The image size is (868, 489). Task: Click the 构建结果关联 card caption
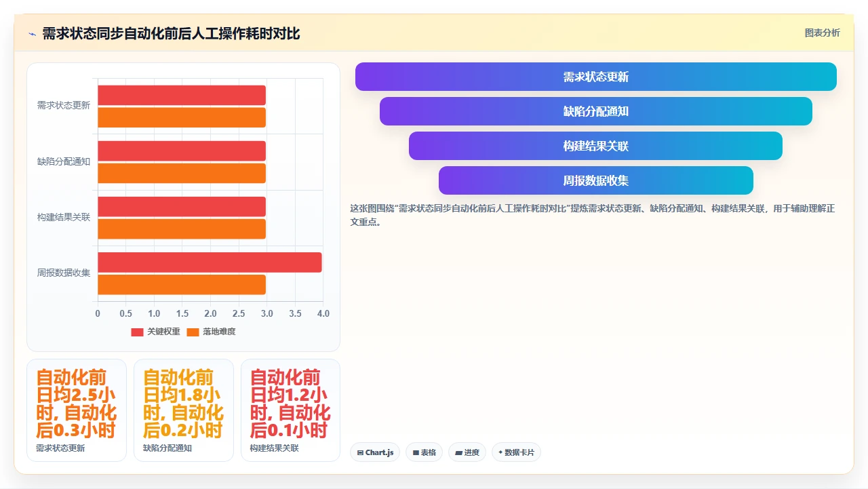[x=274, y=448]
